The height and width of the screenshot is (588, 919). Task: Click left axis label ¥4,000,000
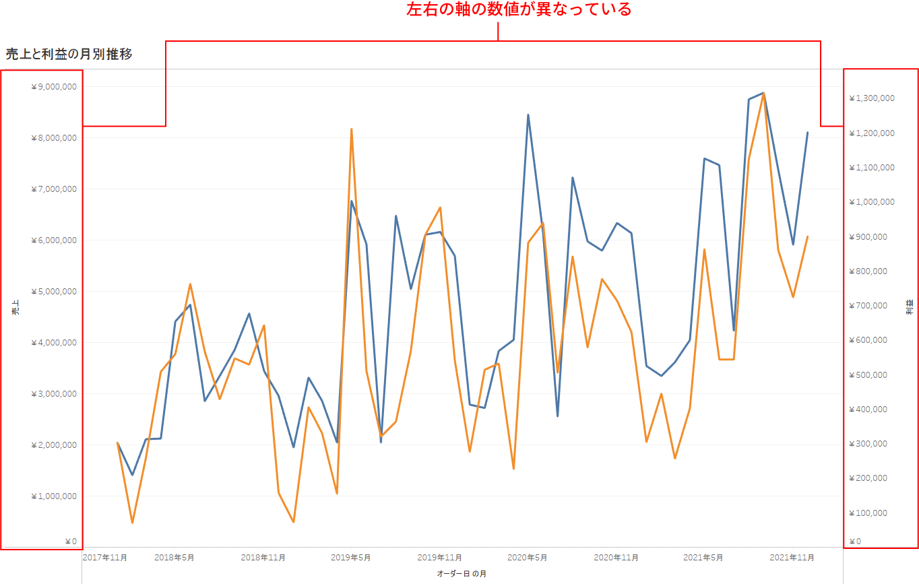coord(54,343)
